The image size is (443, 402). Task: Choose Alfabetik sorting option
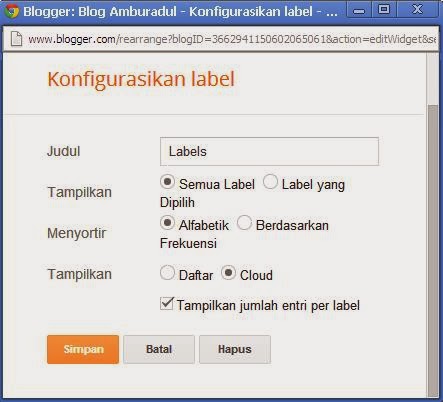click(167, 223)
